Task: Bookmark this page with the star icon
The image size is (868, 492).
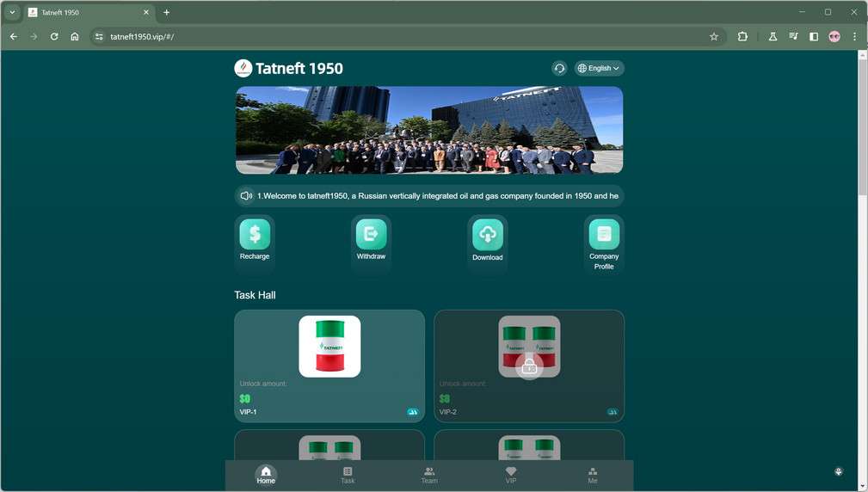Action: 714,36
